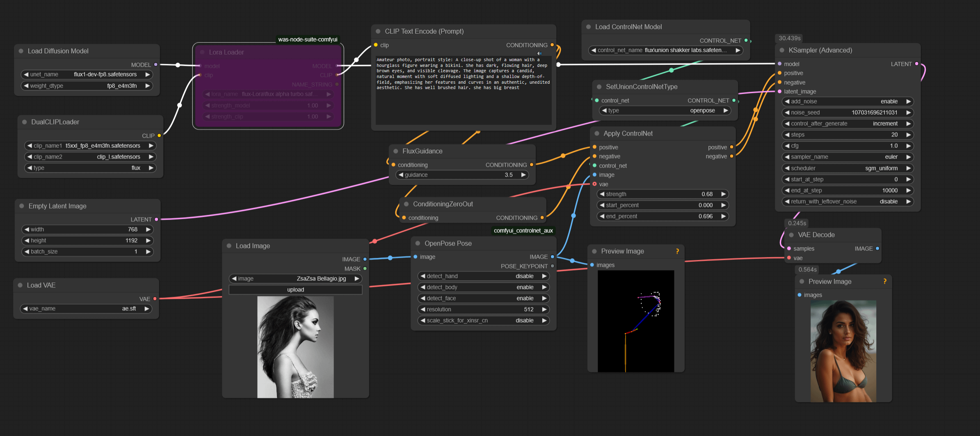Open the vae_name selector
The image size is (980, 436).
click(x=86, y=309)
